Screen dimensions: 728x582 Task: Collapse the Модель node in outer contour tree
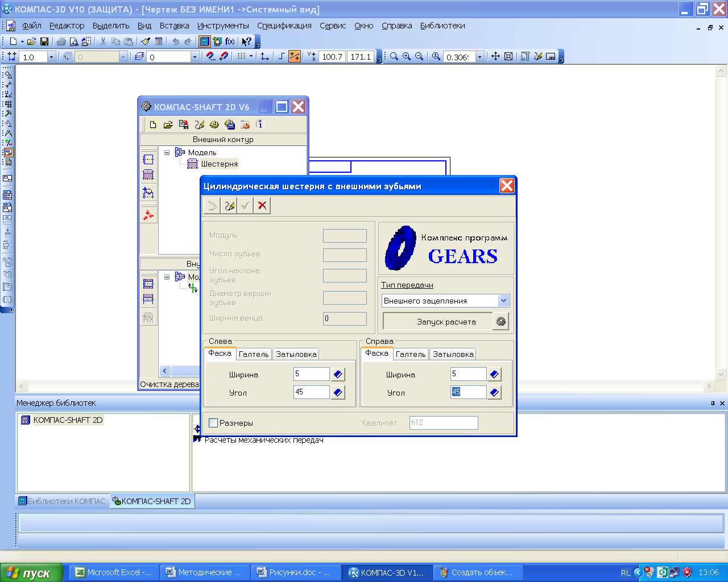167,152
